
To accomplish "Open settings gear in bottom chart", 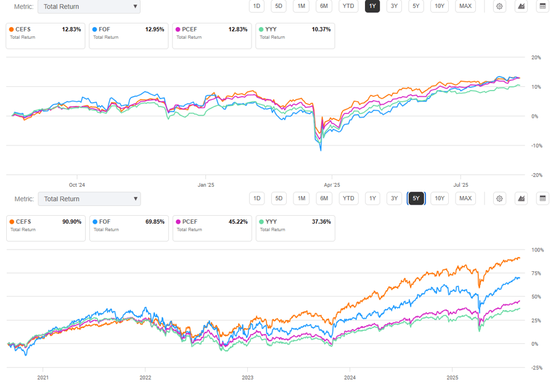I will 499,198.
